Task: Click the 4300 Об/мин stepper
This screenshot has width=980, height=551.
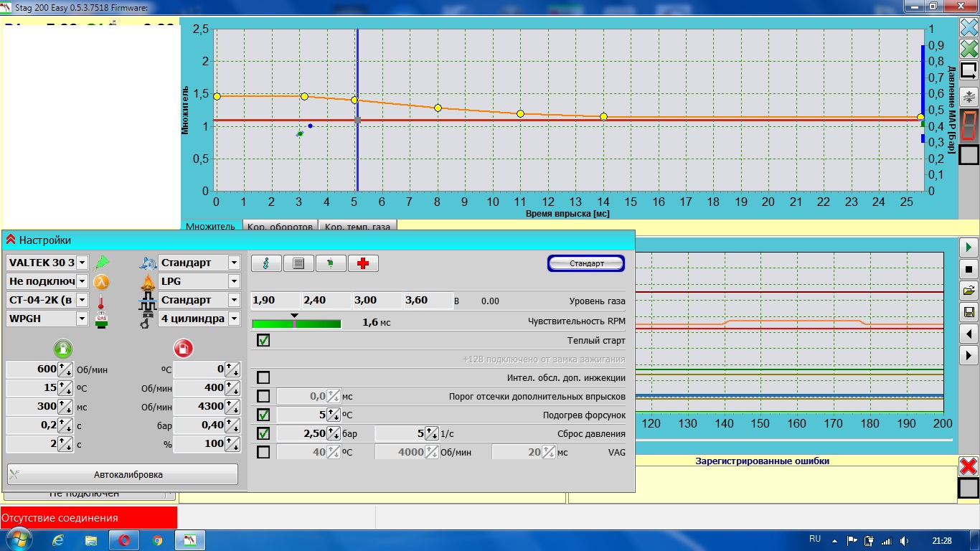Action: 232,406
